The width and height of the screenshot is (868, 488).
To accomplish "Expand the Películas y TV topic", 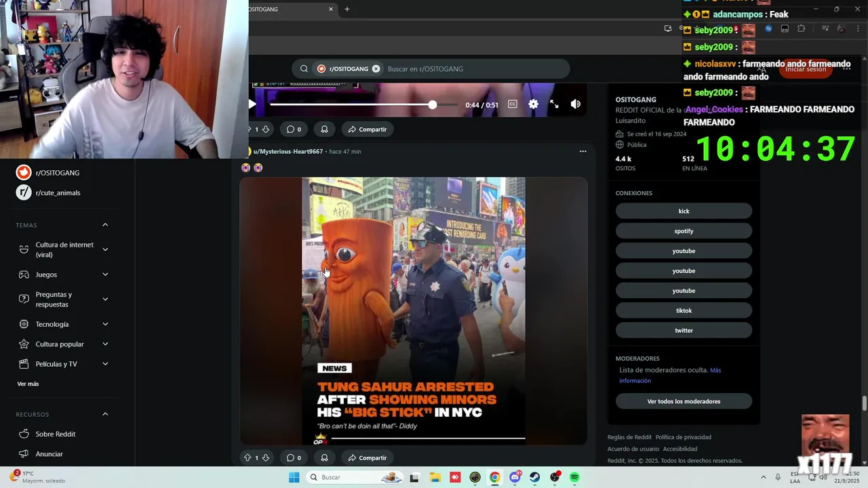I will (x=105, y=364).
